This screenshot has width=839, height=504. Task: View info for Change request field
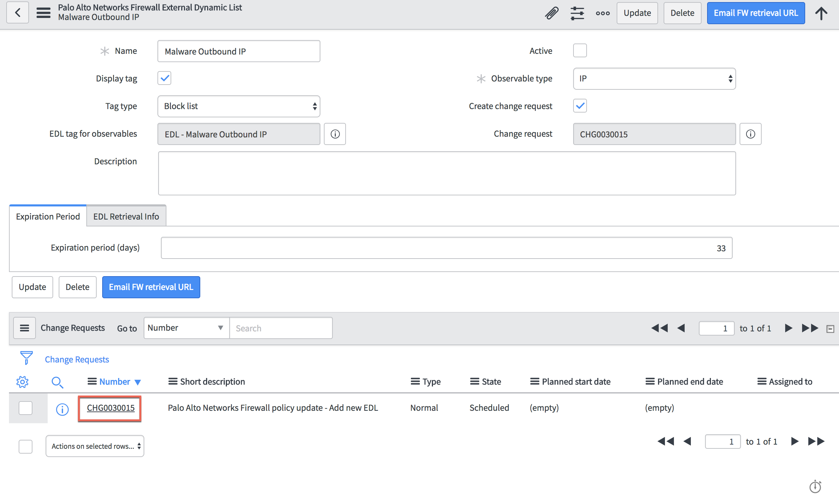pos(751,134)
